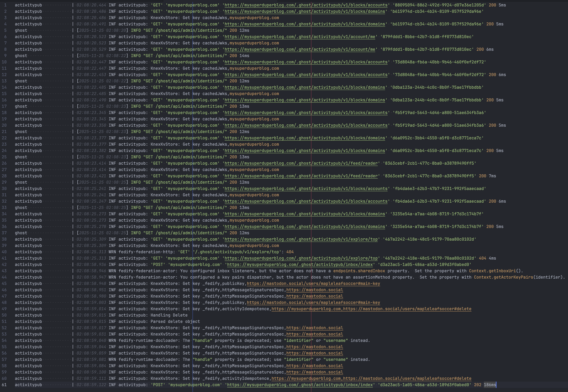Screen dimensions: 568x392
Task: Click line number 61 in the gutter
Action: [x=4, y=385]
